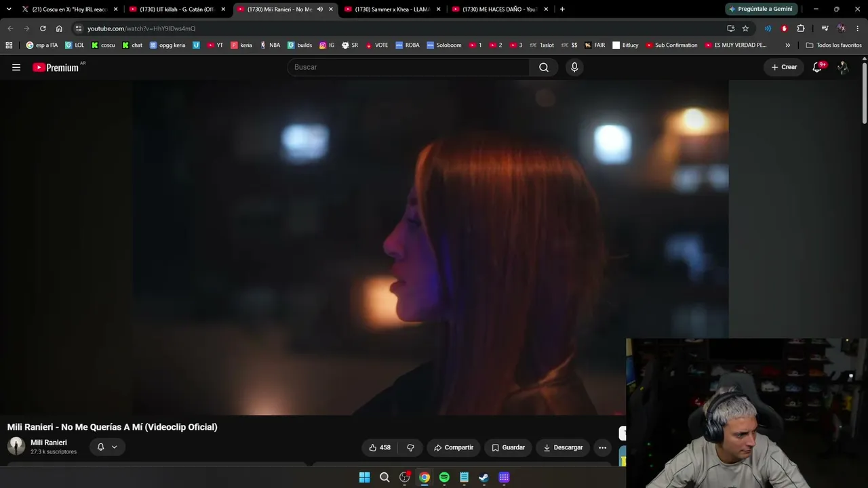Close the LIT killah tab
868x488 pixels.
223,9
